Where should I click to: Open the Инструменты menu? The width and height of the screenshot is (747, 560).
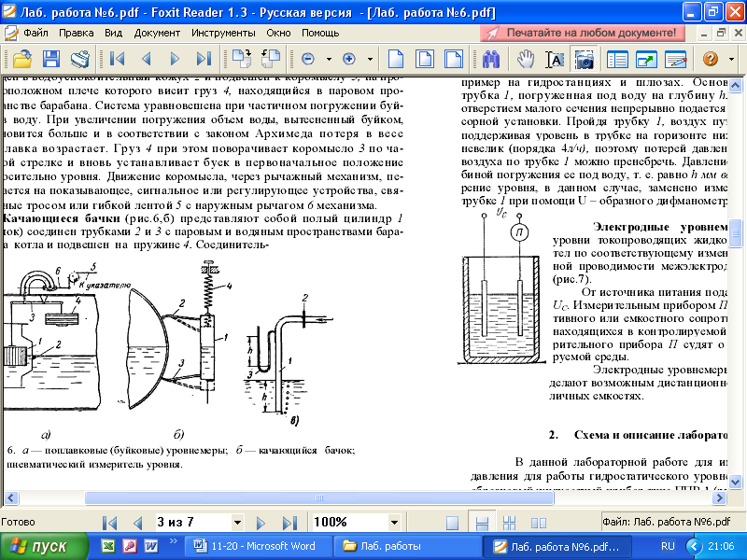(223, 33)
